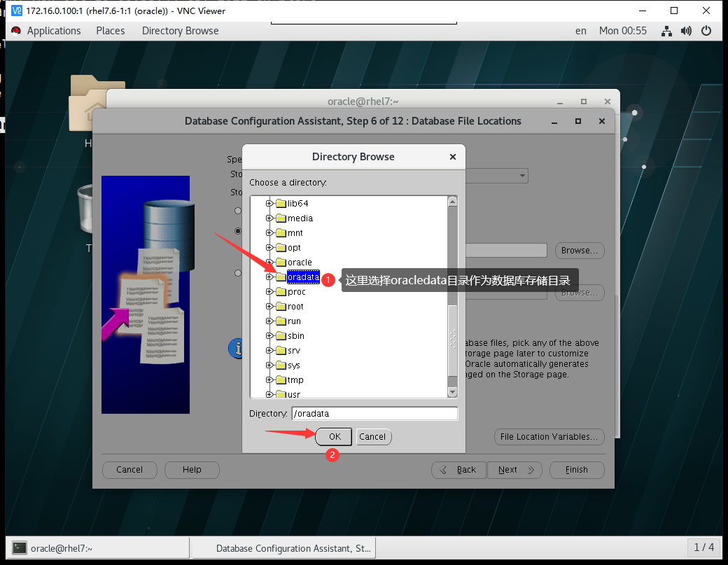
Task: Click the upper Browse button
Action: [x=580, y=251]
